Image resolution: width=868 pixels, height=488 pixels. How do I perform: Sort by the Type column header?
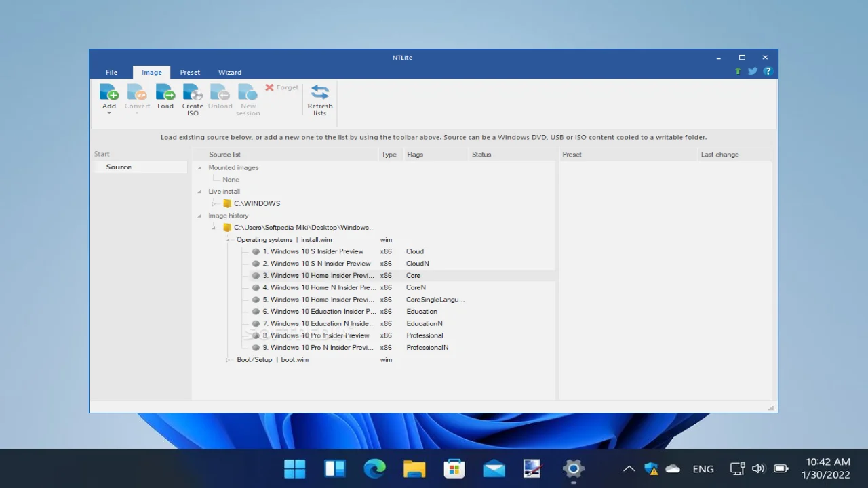[390, 155]
